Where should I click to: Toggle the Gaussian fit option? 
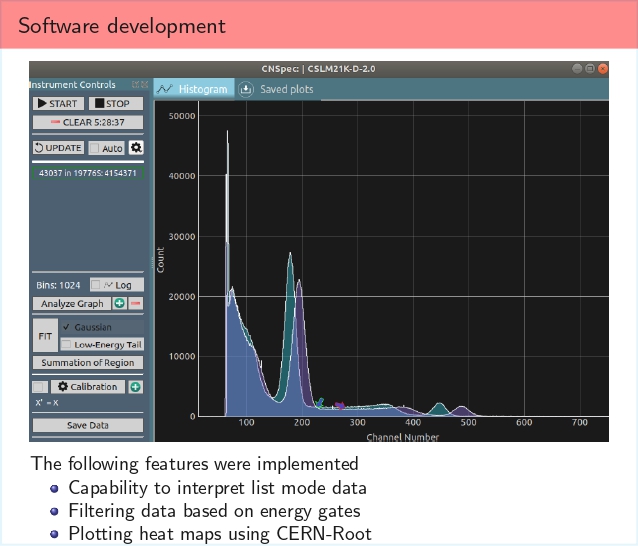point(102,327)
